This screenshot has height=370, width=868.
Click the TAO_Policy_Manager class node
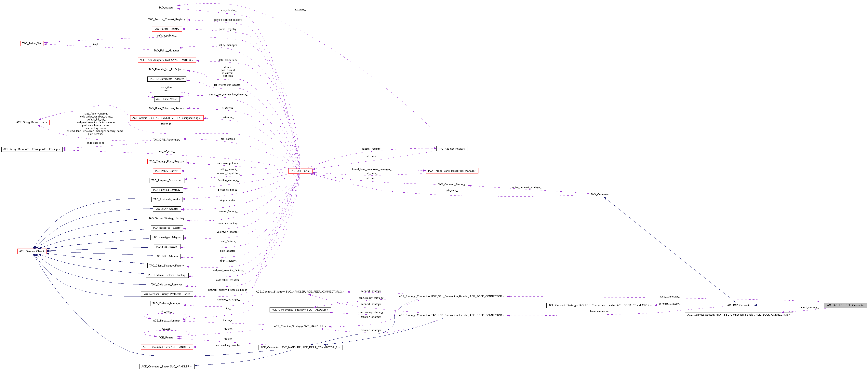coord(167,50)
